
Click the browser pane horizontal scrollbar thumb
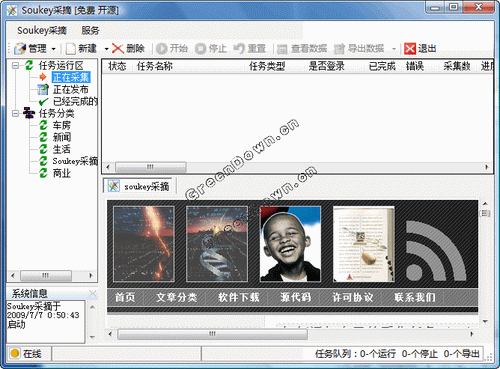(212, 334)
